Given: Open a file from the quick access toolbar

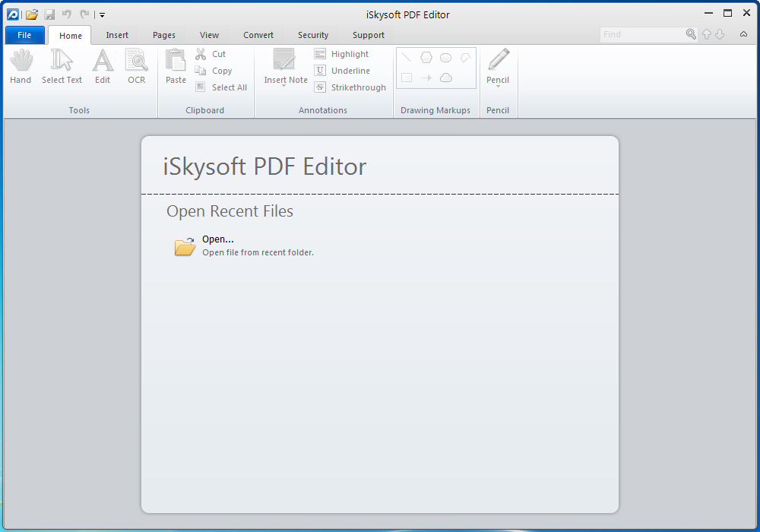Looking at the screenshot, I should [x=31, y=14].
